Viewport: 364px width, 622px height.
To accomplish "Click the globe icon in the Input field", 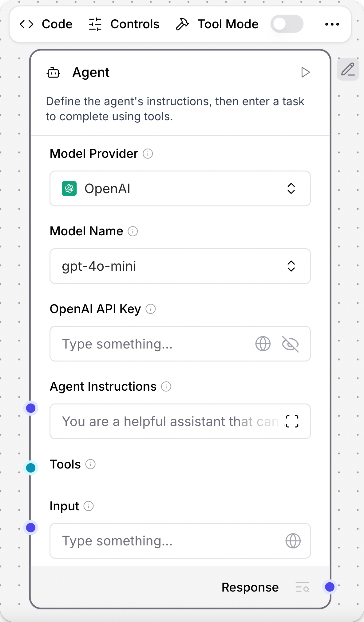I will (292, 541).
